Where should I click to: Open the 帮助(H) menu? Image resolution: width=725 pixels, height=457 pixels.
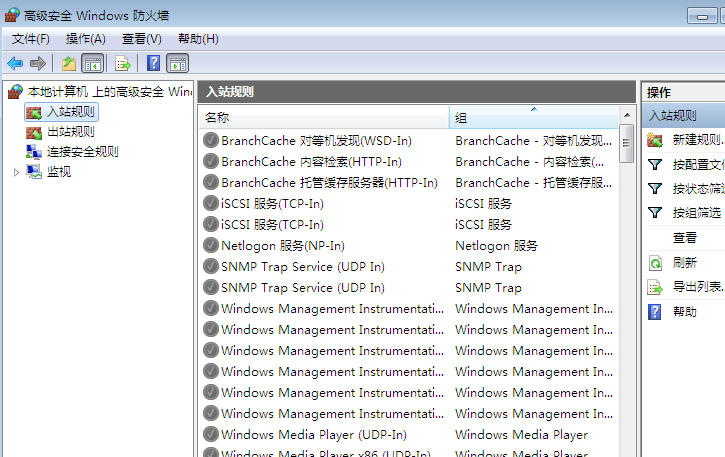tap(198, 39)
